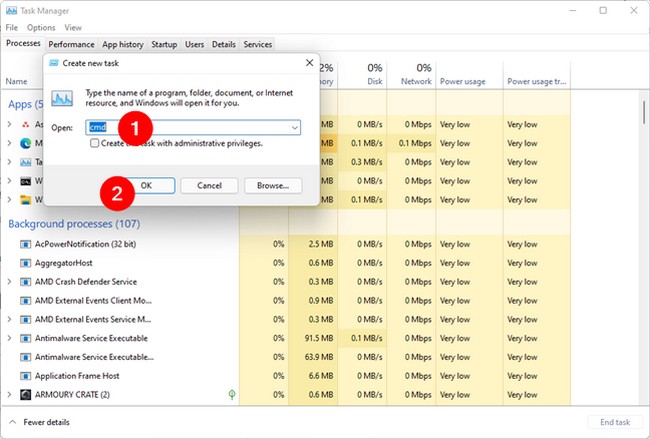Open the Startup tab
The width and height of the screenshot is (650, 439).
[164, 45]
